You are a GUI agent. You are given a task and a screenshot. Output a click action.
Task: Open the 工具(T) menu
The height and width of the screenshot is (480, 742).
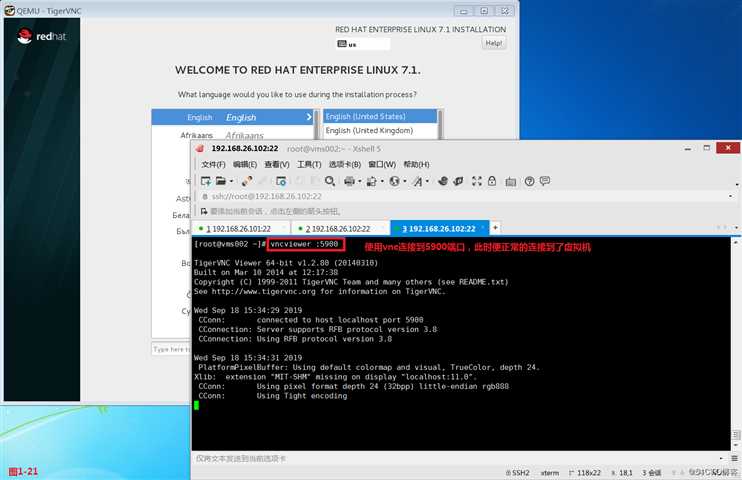(309, 164)
